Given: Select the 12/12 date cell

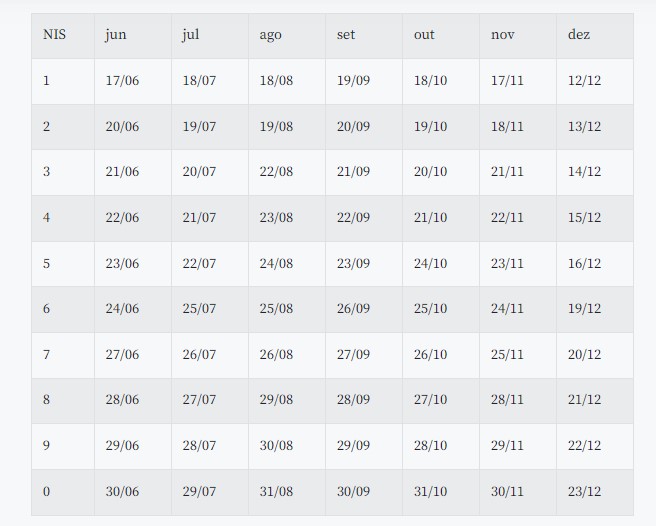Looking at the screenshot, I should point(584,81).
